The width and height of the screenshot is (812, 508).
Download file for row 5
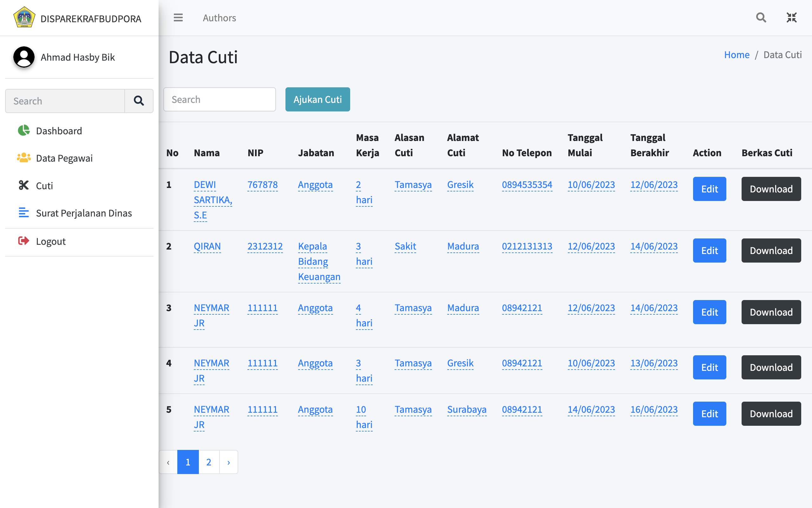tap(771, 414)
